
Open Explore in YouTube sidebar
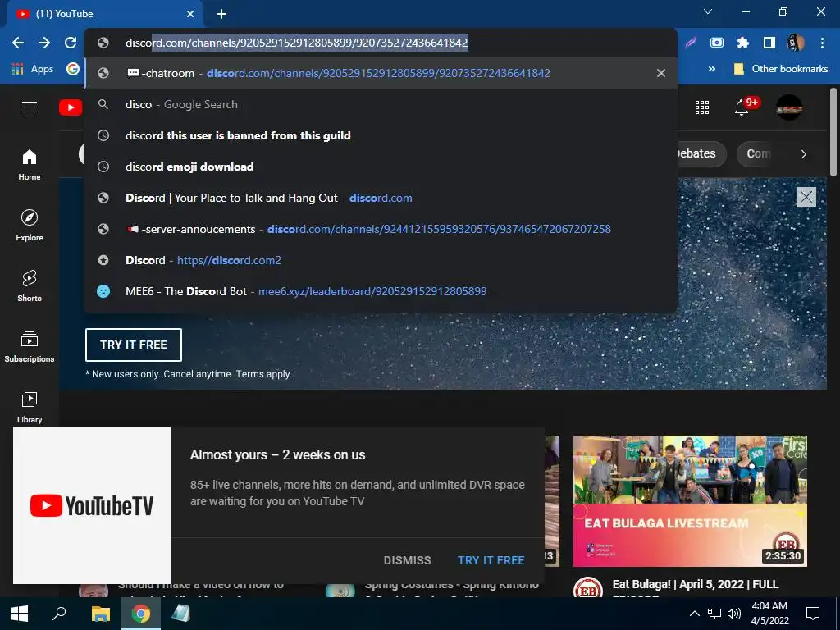[x=30, y=225]
